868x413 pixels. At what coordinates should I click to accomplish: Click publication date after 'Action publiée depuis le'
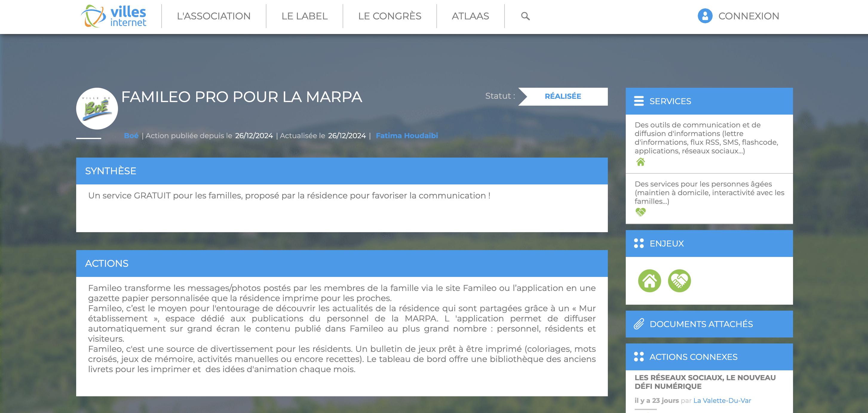click(254, 136)
